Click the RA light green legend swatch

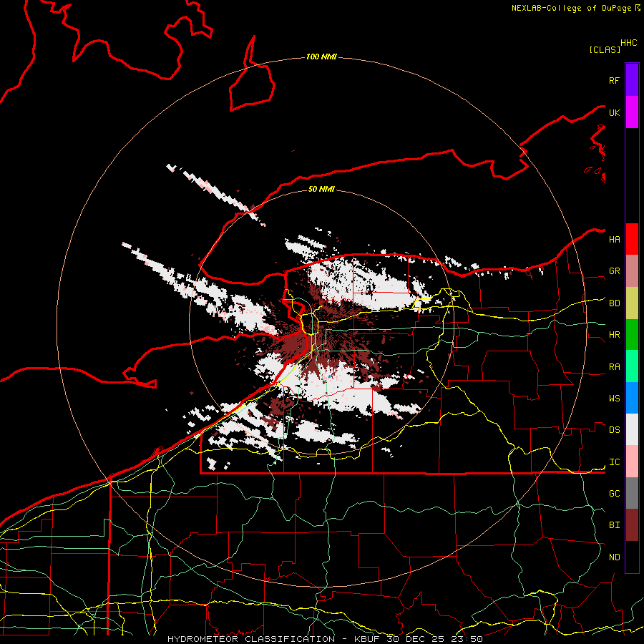pos(632,366)
